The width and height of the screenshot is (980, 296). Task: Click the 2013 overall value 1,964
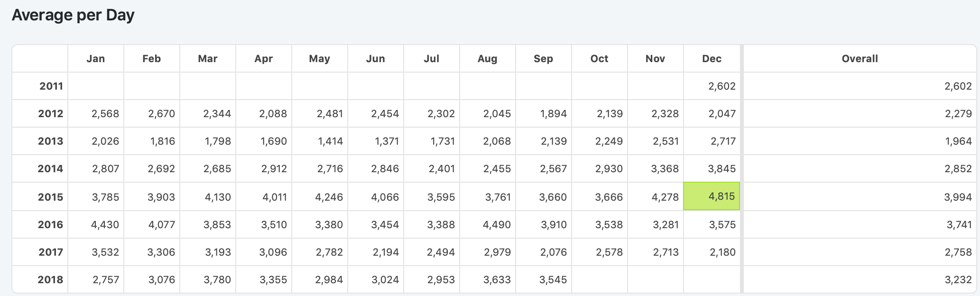click(958, 141)
